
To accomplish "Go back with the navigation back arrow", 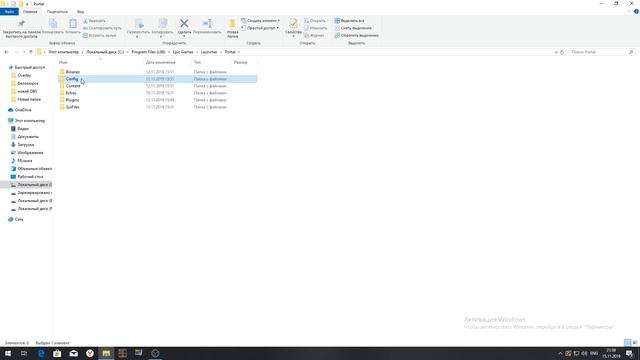I will click(x=6, y=52).
